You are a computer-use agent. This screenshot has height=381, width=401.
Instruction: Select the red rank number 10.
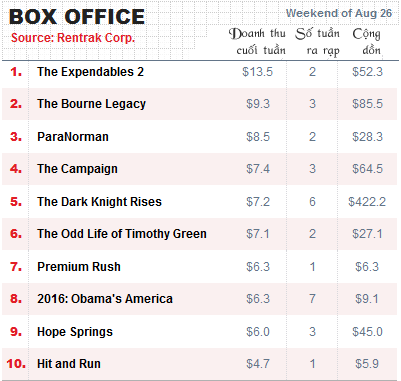[16, 364]
